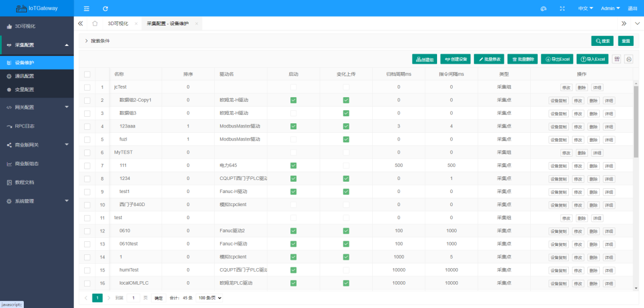This screenshot has height=308, width=644.
Task: Toggle fullscreen icon in header
Action: (x=563, y=8)
